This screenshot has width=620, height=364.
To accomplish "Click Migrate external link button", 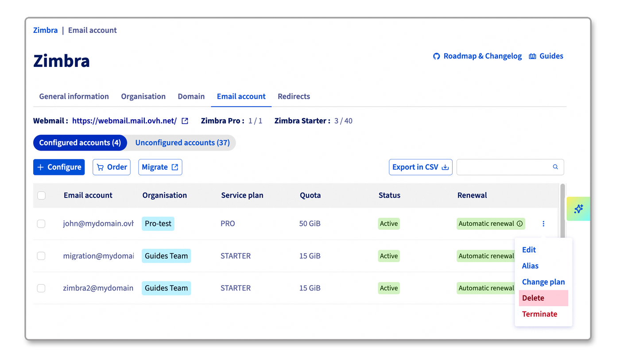I will click(x=160, y=167).
